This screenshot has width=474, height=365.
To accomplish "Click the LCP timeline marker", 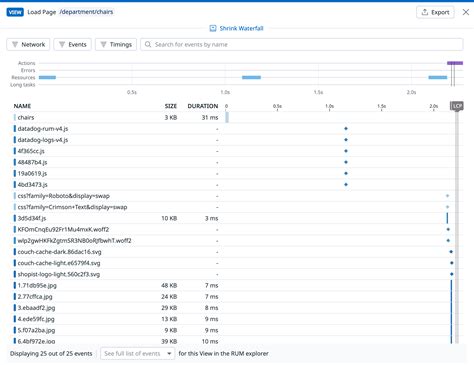I will (457, 106).
